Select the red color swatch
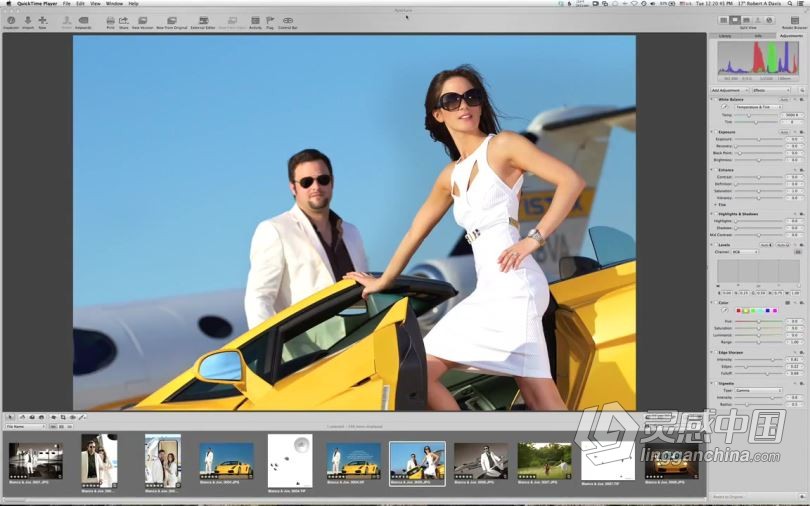810x506 pixels. pyautogui.click(x=738, y=310)
